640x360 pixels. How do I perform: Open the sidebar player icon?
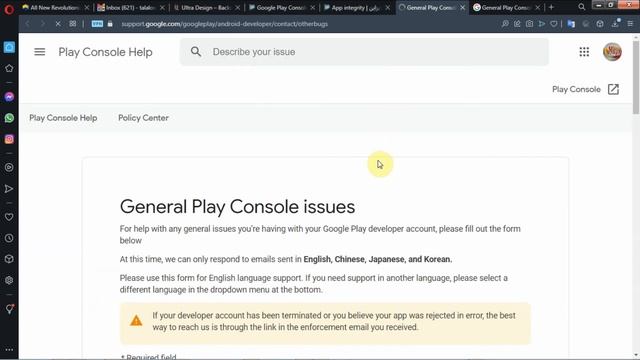9,167
